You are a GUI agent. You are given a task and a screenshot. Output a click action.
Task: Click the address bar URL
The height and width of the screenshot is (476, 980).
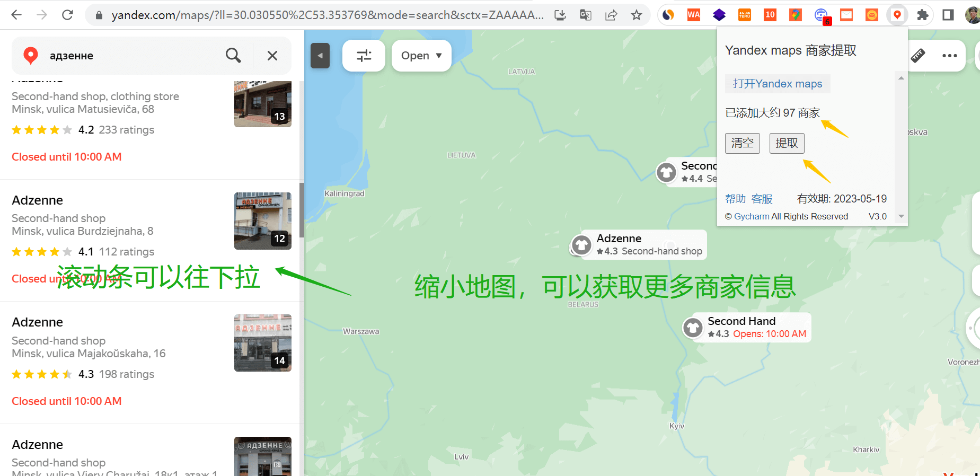327,15
